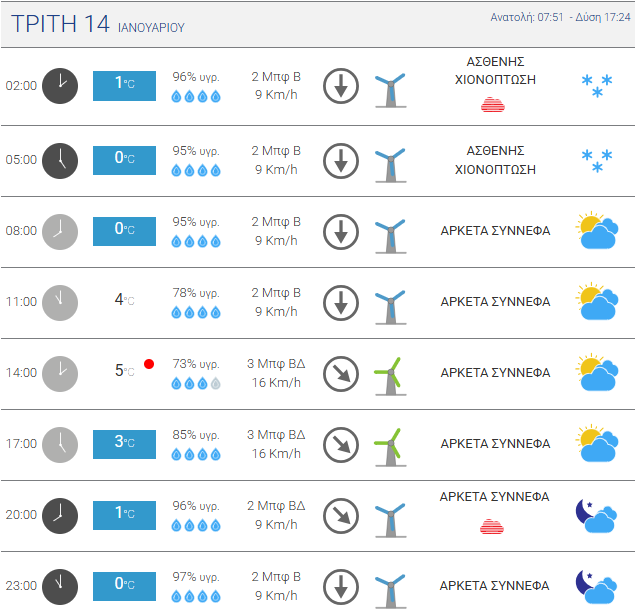Click the red warning cloud under 02:00 snowfall text
642x616 pixels.
point(493,104)
